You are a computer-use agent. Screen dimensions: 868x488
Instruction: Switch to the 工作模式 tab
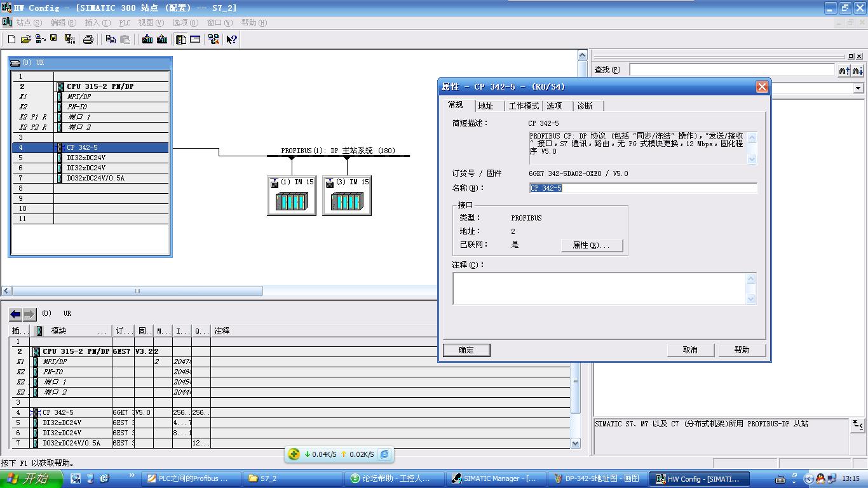click(x=524, y=106)
